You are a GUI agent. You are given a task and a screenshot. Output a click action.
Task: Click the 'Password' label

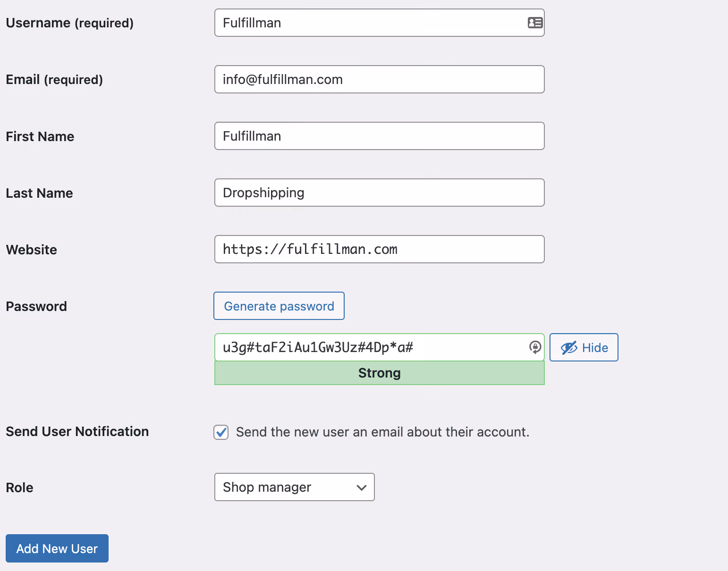click(x=36, y=306)
